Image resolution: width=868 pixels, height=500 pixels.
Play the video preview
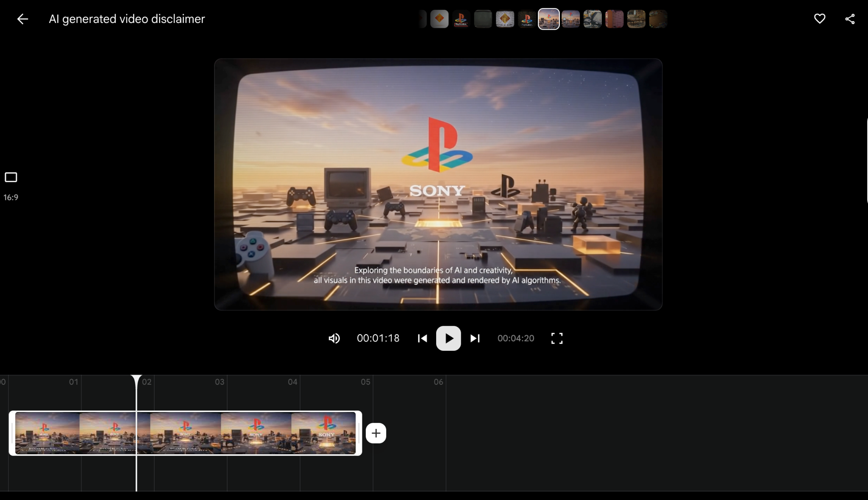[x=448, y=338]
